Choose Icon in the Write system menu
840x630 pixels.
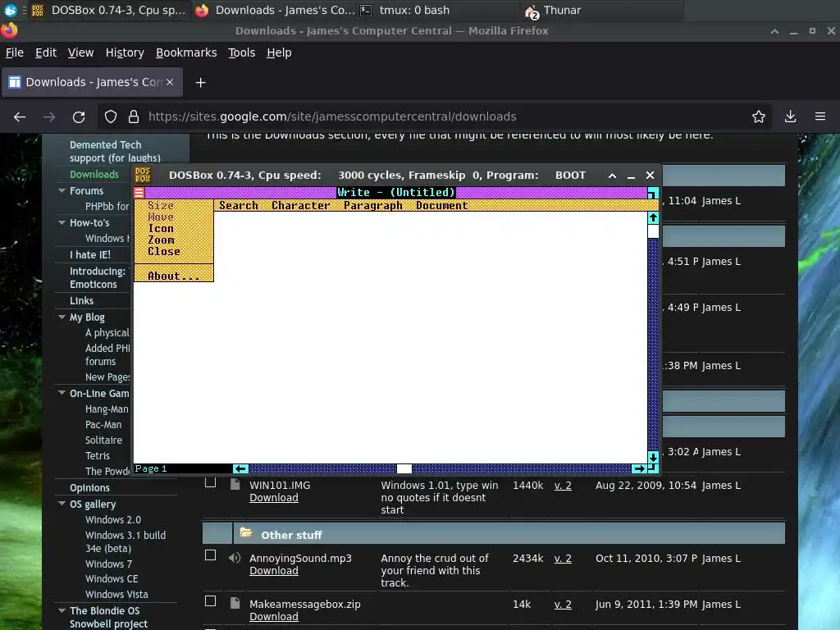tap(161, 228)
